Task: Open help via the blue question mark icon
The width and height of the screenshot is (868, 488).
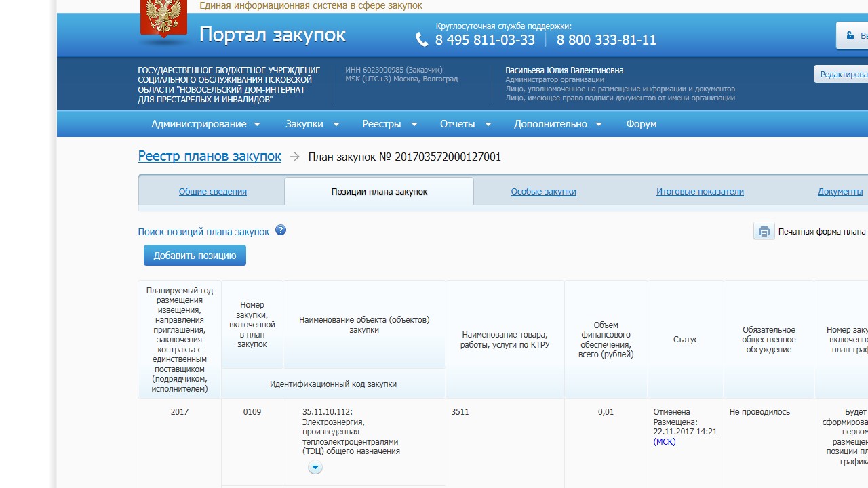Action: [281, 230]
